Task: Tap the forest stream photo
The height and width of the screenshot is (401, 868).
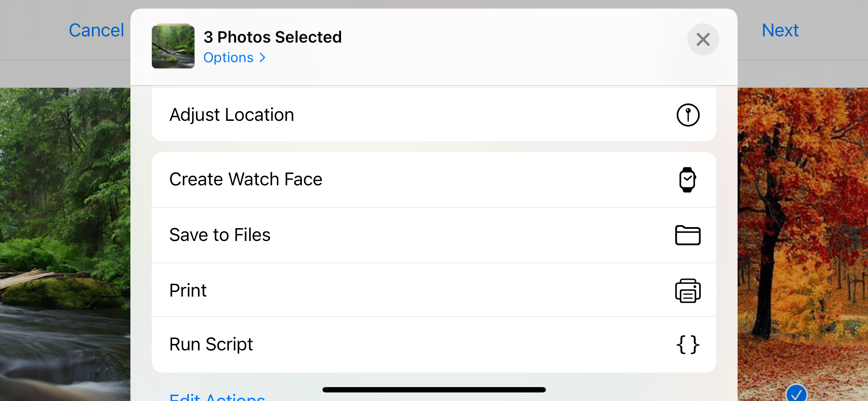Action: pyautogui.click(x=64, y=242)
